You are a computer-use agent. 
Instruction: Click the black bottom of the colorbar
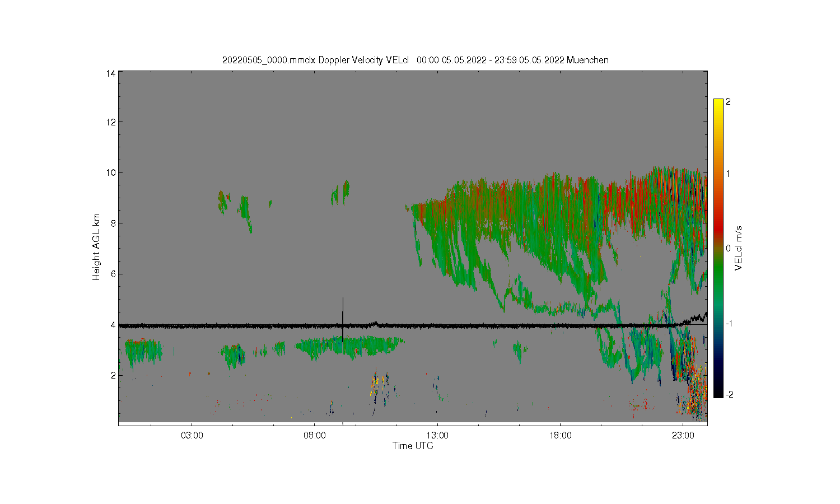718,392
